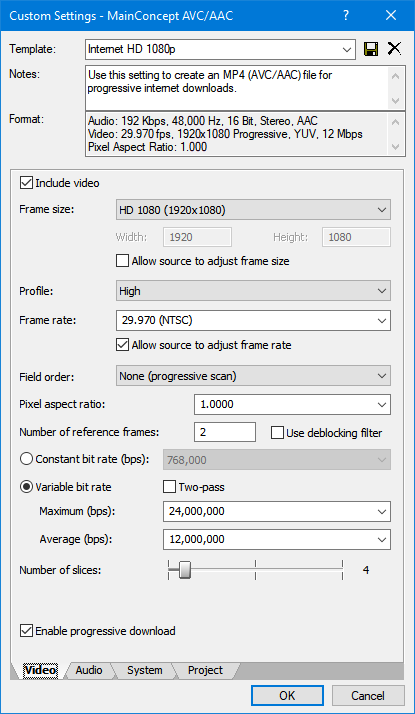Click the OK button
The height and width of the screenshot is (714, 415).
(x=287, y=696)
